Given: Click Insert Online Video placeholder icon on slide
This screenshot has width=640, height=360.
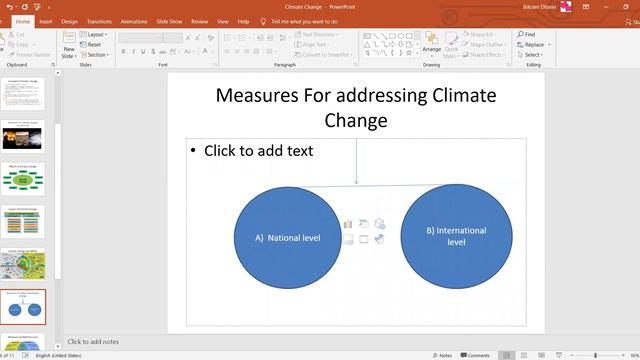Looking at the screenshot, I should pos(364,239).
